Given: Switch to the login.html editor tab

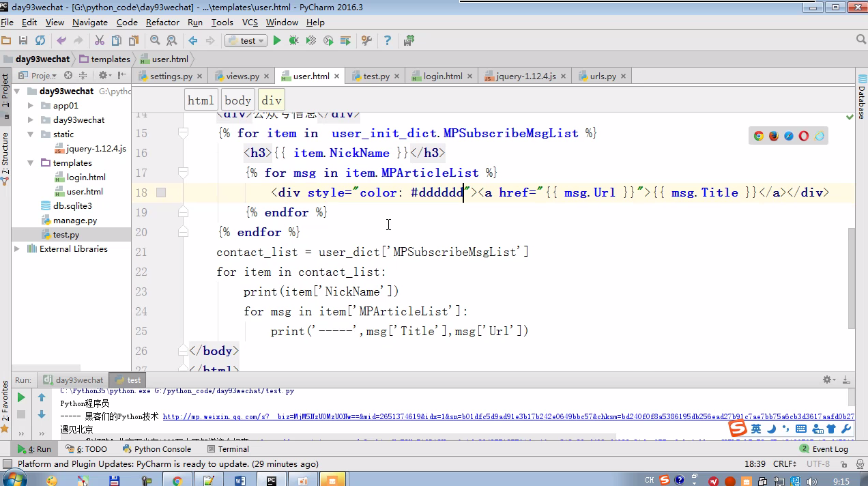Looking at the screenshot, I should (x=443, y=76).
